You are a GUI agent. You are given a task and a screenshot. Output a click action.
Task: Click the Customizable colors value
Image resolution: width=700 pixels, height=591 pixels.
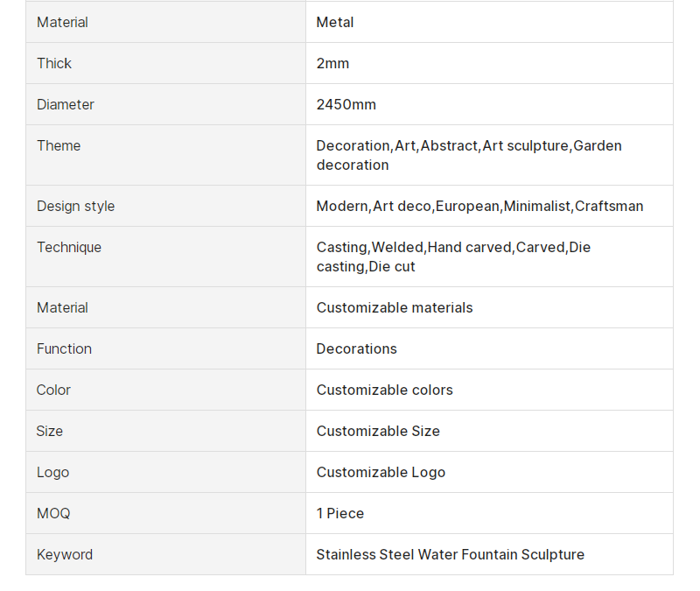pyautogui.click(x=384, y=390)
